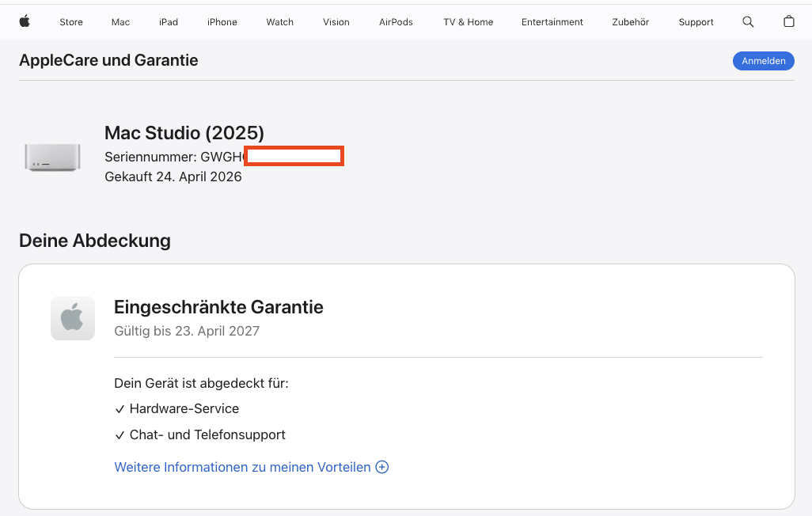
Task: Open the Store menu
Action: pyautogui.click(x=71, y=22)
